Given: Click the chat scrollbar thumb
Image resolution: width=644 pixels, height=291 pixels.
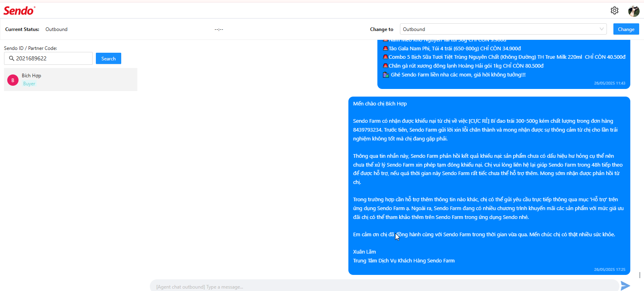Looking at the screenshot, I should click(x=640, y=275).
